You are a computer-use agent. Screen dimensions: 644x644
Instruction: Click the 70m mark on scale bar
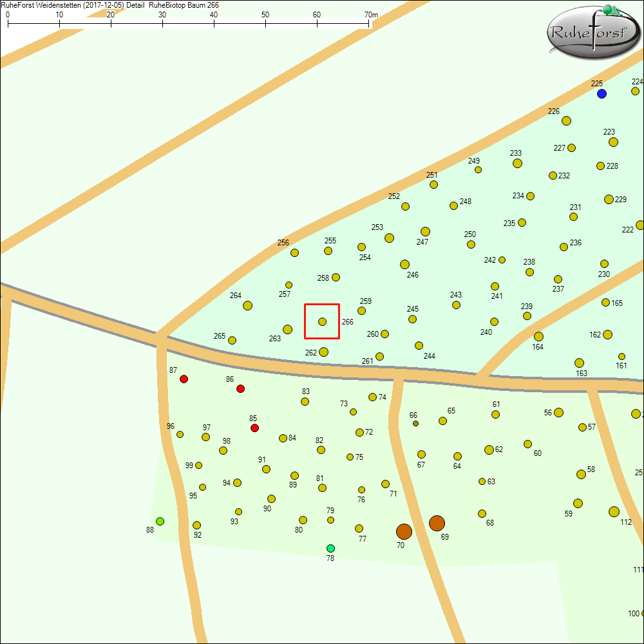[370, 15]
